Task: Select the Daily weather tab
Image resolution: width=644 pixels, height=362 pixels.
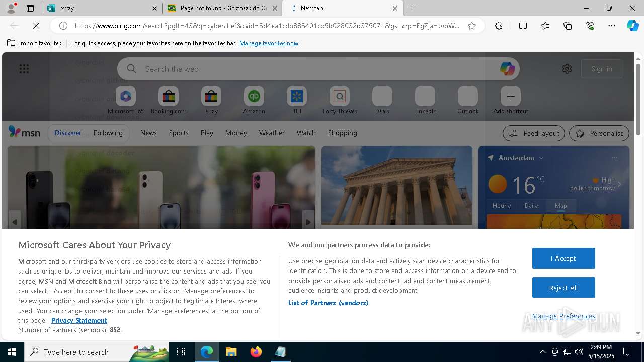Action: [531, 206]
